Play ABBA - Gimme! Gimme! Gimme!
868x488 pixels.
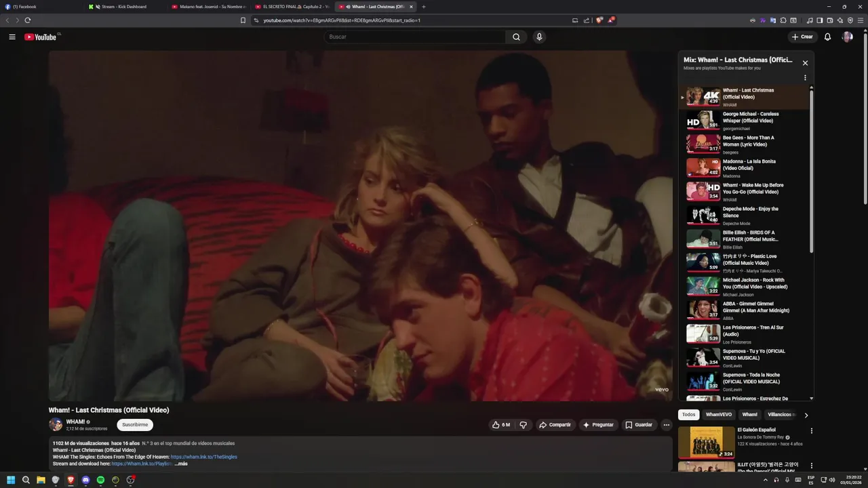click(x=745, y=310)
